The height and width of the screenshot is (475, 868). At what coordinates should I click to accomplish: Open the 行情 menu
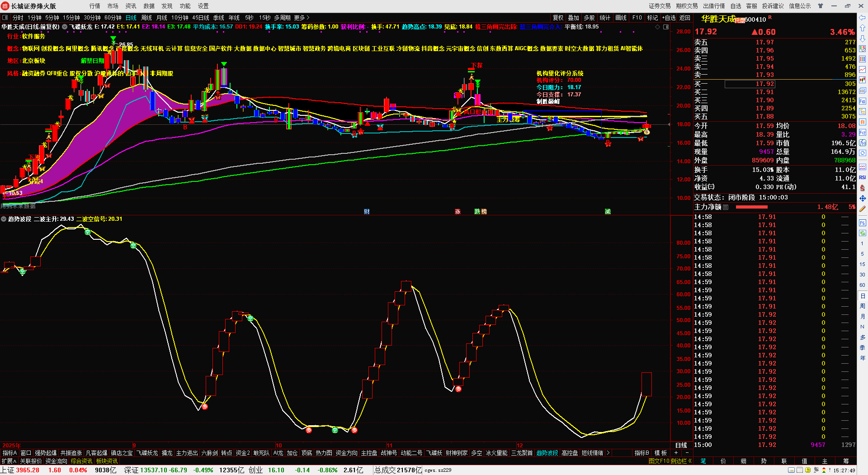click(x=95, y=6)
